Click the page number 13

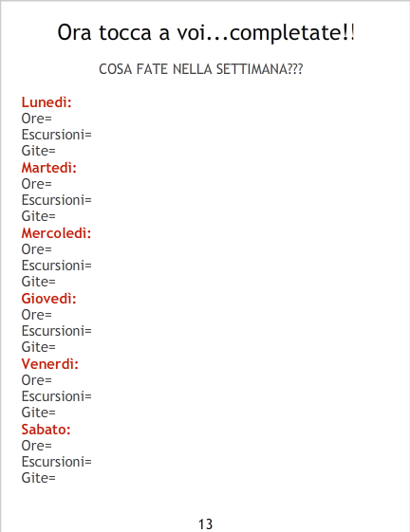(206, 524)
